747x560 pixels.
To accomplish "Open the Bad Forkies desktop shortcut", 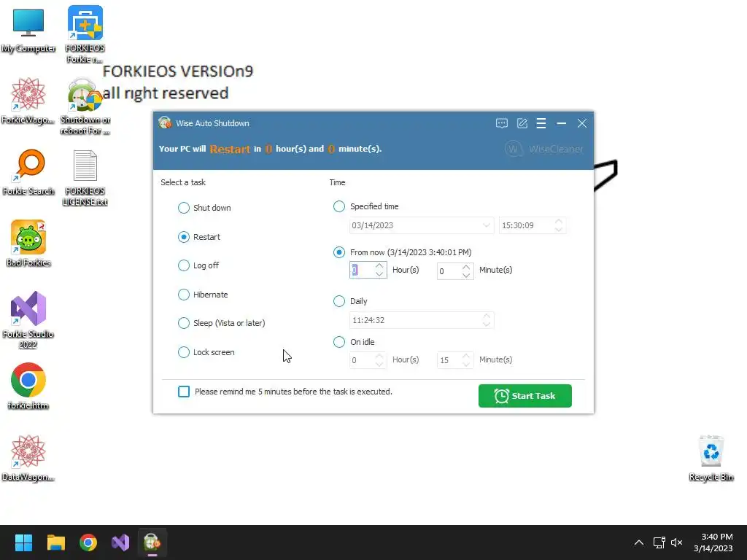I will pos(28,244).
